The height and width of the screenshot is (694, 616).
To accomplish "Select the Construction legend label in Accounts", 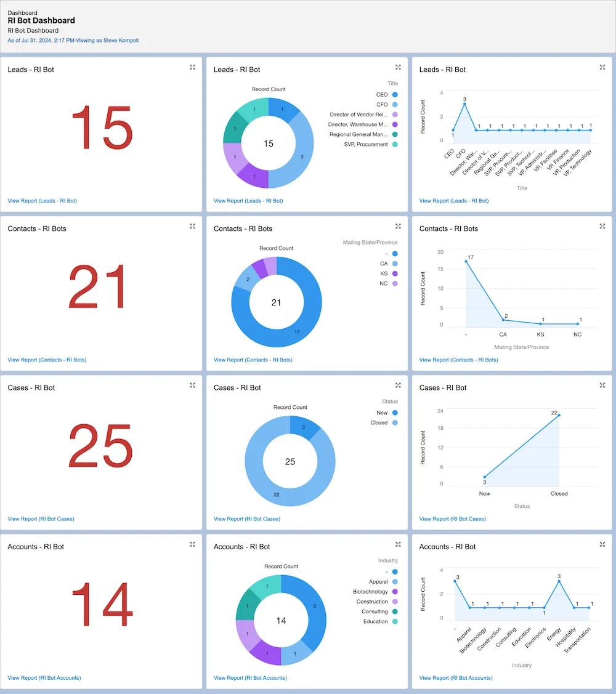I will (x=372, y=602).
